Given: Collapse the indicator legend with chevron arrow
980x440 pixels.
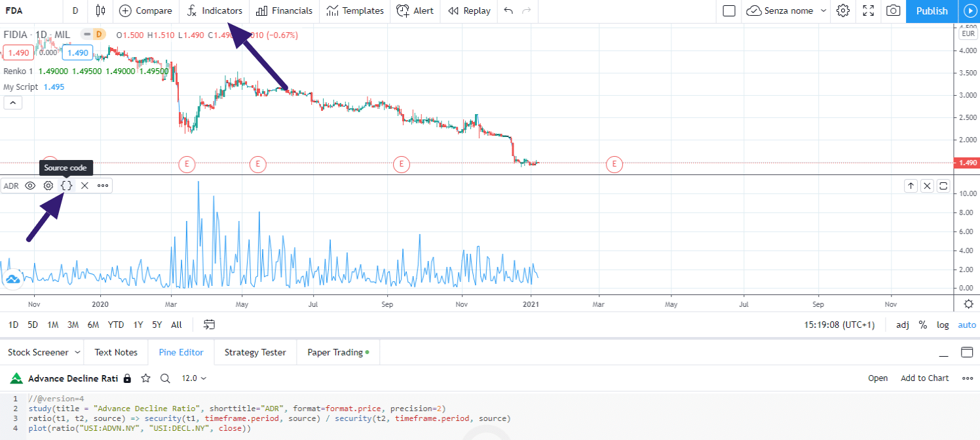Looking at the screenshot, I should click(x=13, y=102).
